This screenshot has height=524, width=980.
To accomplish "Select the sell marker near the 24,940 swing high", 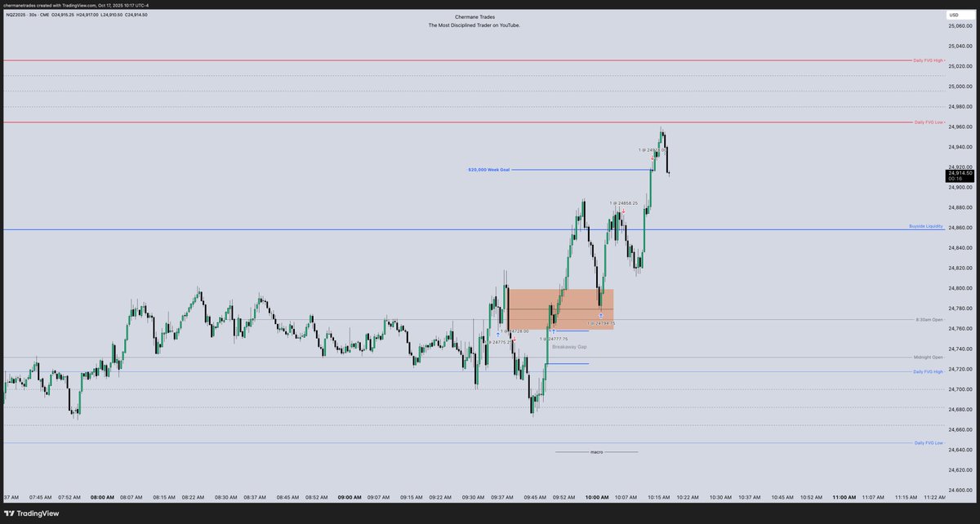I will tap(652, 158).
